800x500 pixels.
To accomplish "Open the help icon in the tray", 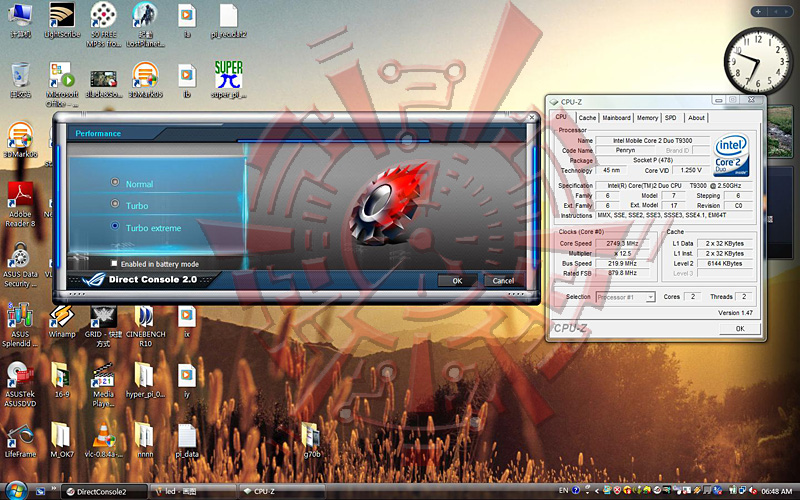I will (x=576, y=491).
